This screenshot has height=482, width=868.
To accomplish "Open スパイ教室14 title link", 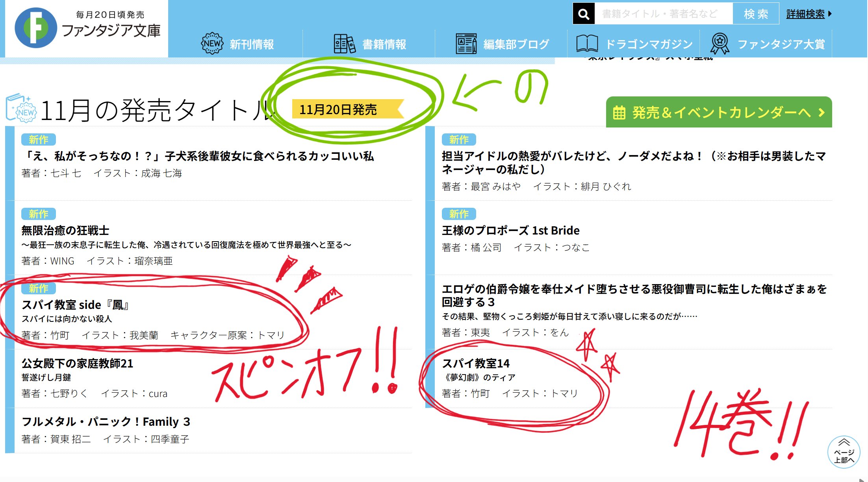I will (x=475, y=363).
